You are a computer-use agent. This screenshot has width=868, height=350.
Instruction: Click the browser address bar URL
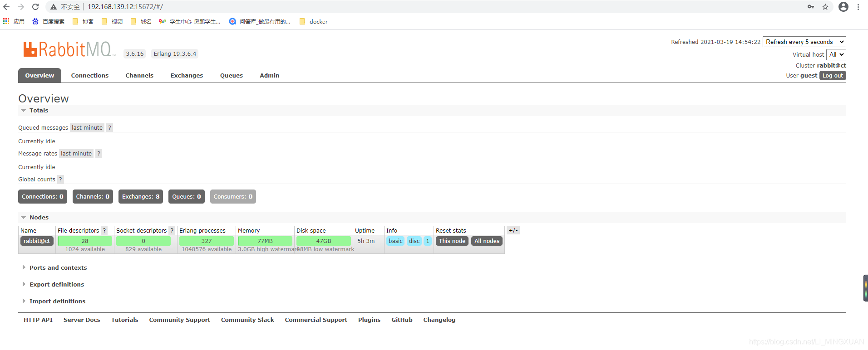[125, 7]
